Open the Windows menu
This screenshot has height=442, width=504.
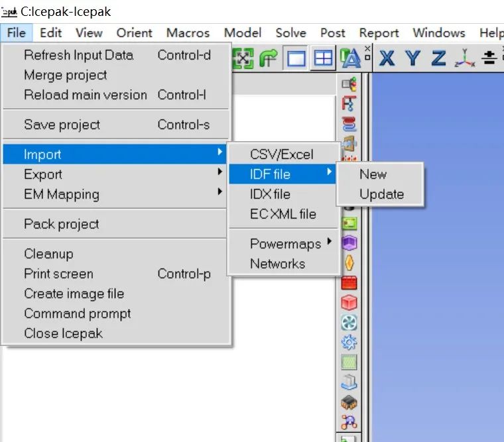(x=439, y=32)
